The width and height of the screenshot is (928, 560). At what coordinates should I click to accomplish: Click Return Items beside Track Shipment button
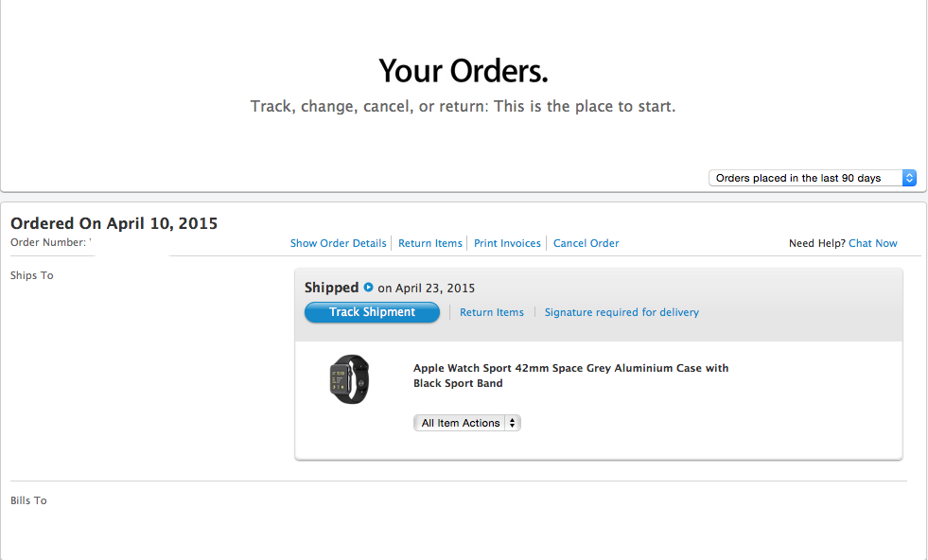pyautogui.click(x=492, y=312)
